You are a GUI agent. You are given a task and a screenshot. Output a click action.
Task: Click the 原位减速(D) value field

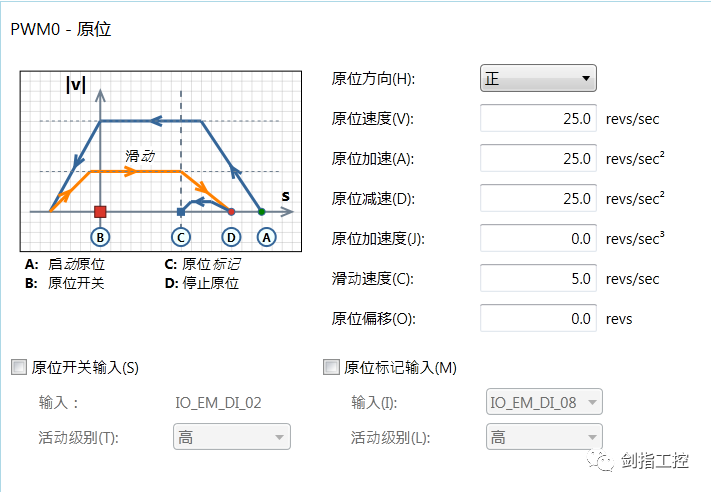click(539, 198)
